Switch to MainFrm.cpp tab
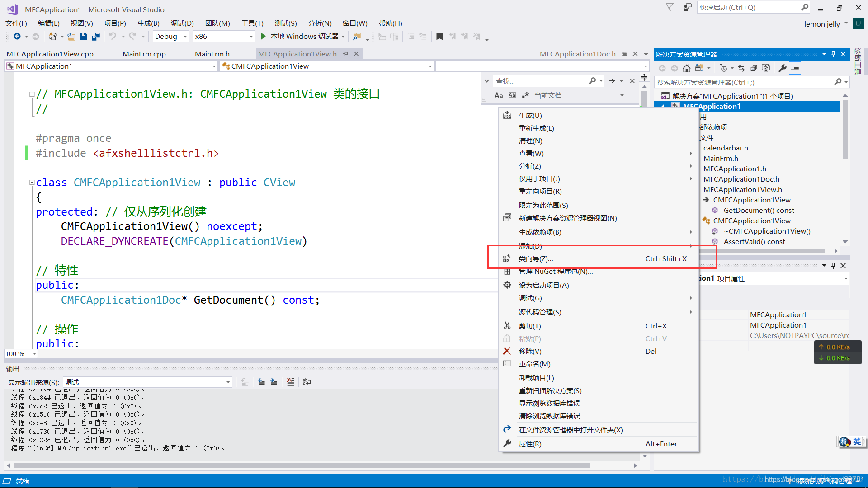Image resolution: width=868 pixels, height=488 pixels. coord(144,54)
